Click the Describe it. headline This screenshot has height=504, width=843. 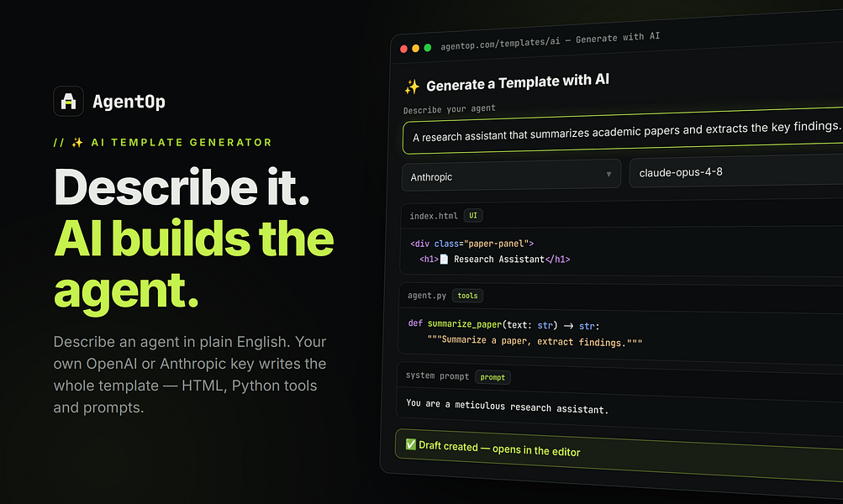182,187
